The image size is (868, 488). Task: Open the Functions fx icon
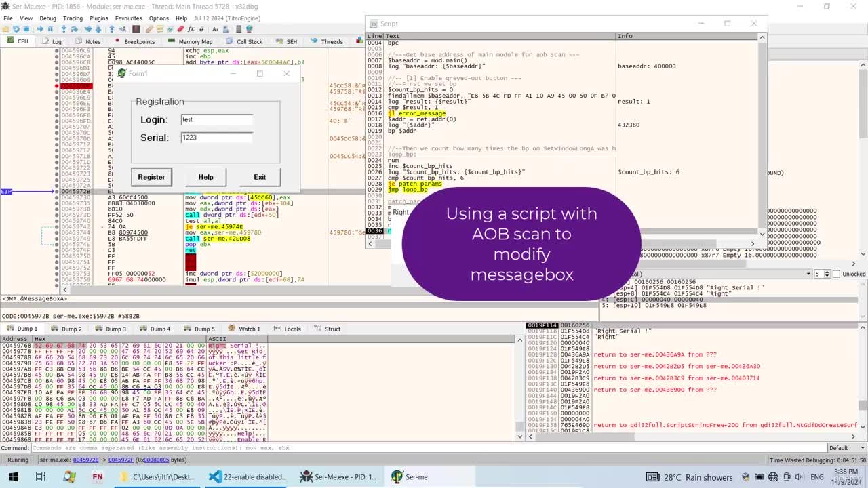(x=191, y=29)
